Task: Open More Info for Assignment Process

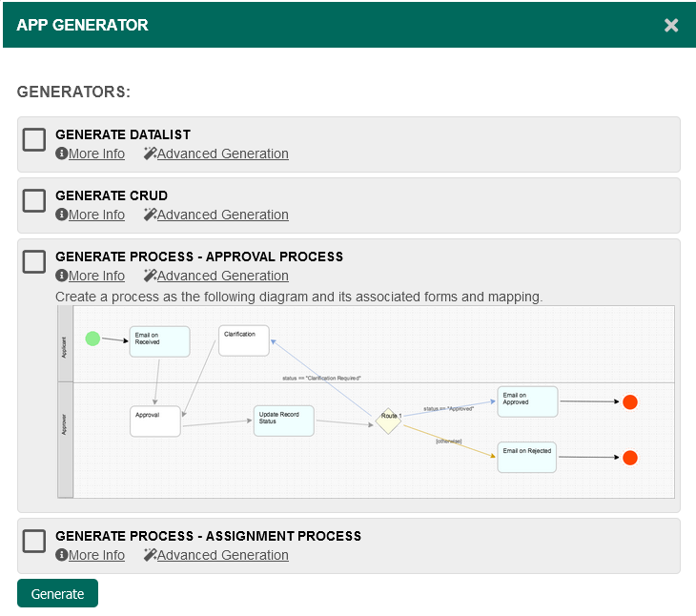Action: [96, 555]
